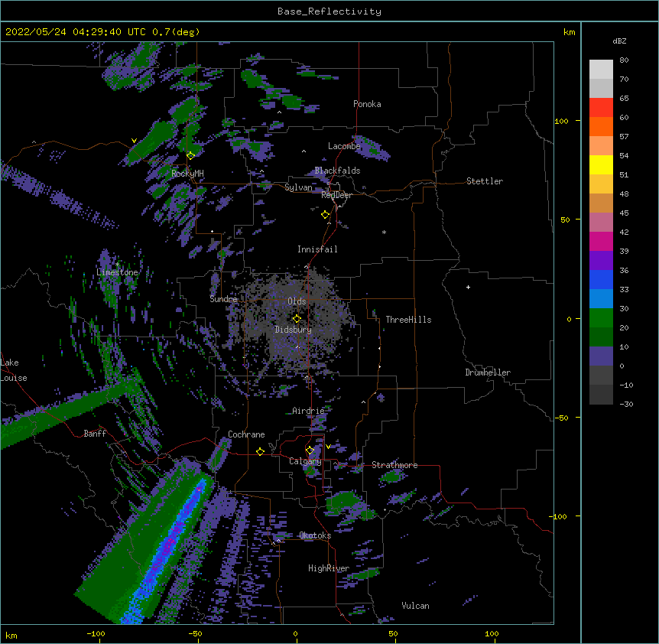This screenshot has width=659, height=644.
Task: Click the 100 tick label on vertical axis
Action: (x=561, y=121)
